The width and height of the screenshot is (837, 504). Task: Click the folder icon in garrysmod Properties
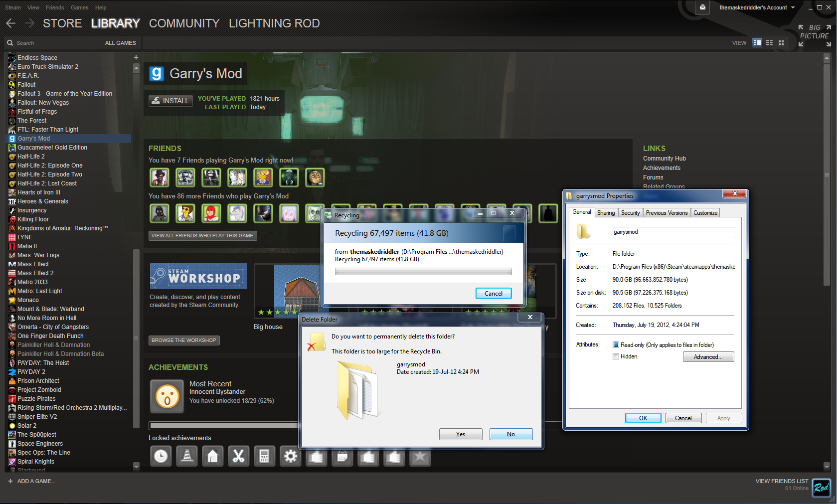pos(584,232)
